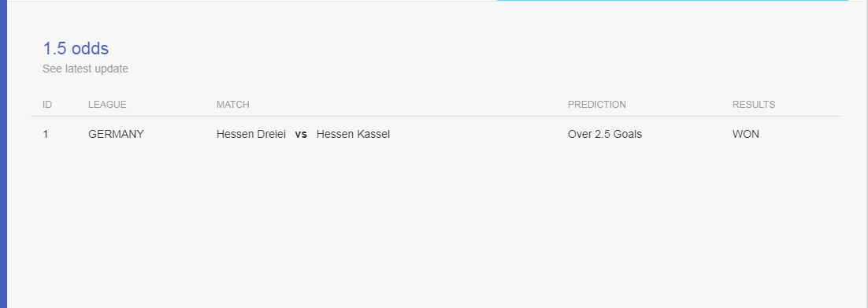The image size is (868, 308).
Task: Sort by the LEAGUE column header
Action: [107, 105]
